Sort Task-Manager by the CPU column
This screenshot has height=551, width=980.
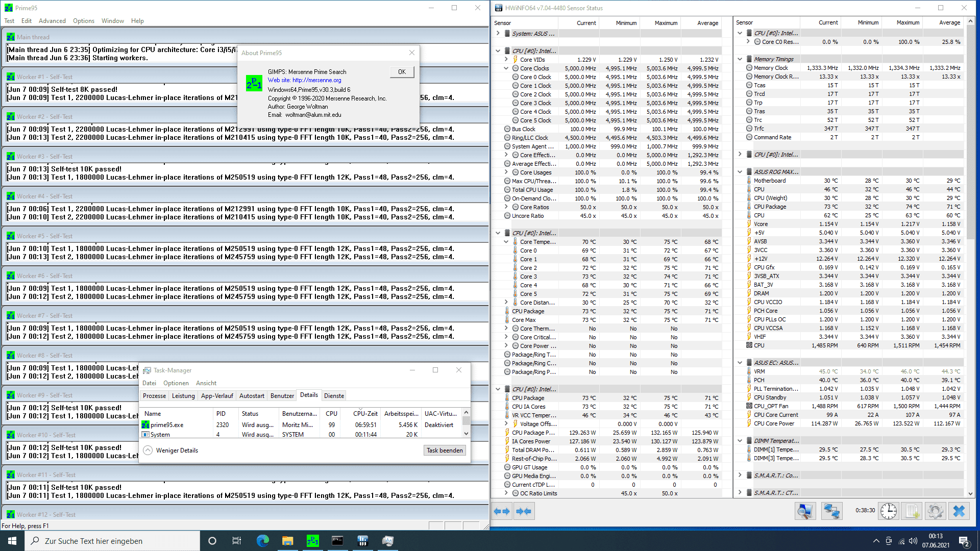point(331,414)
